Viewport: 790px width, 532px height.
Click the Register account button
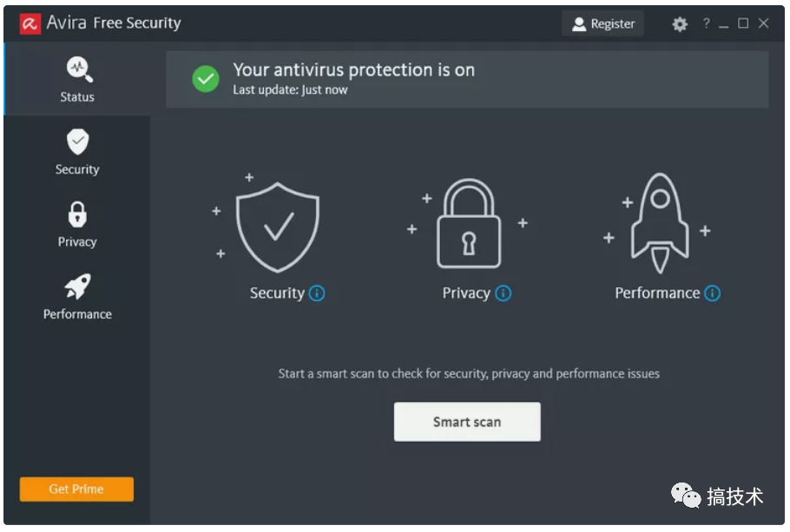pos(603,23)
